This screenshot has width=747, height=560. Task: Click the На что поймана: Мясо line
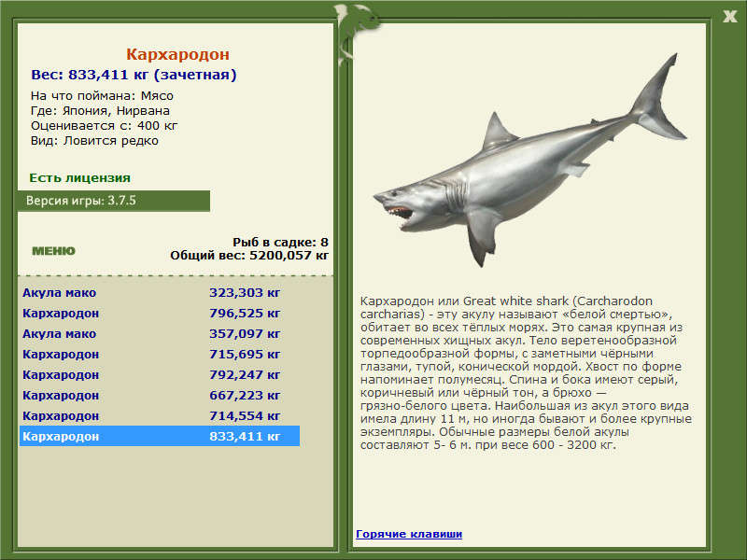[102, 96]
